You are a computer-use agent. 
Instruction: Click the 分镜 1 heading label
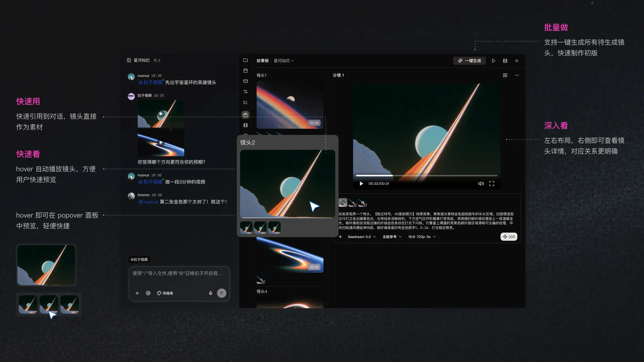click(x=338, y=75)
